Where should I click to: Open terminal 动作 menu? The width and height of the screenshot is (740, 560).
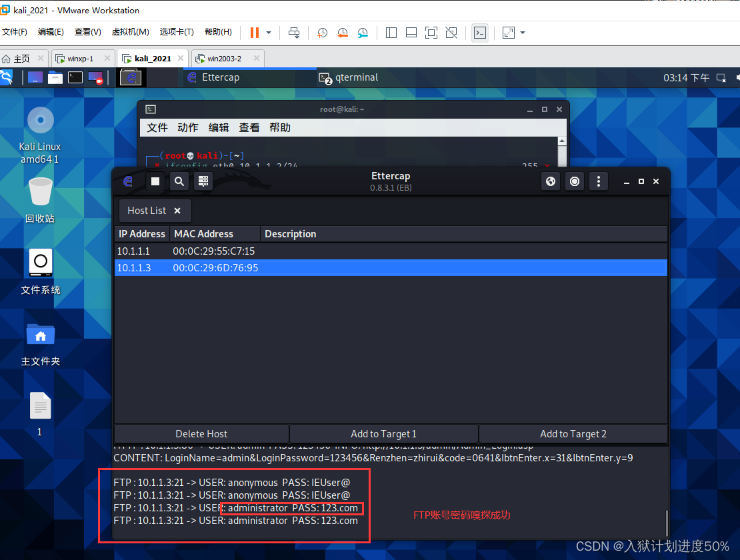pos(188,127)
